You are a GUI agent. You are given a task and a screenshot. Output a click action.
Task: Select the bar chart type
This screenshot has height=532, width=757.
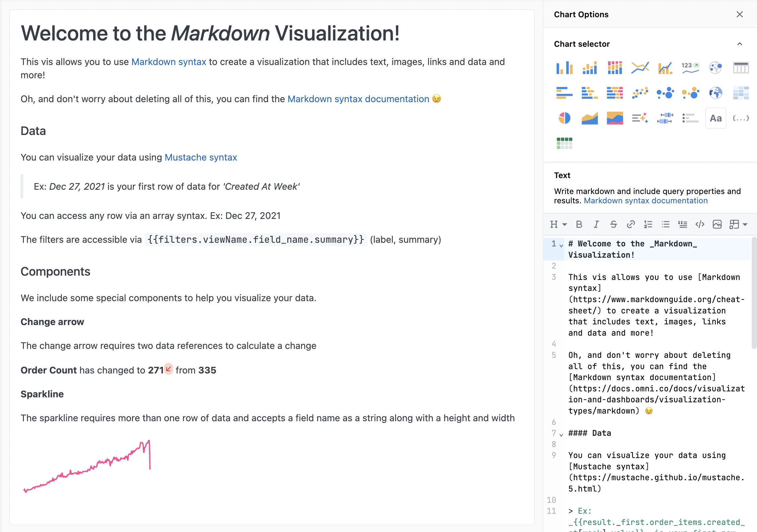[565, 68]
